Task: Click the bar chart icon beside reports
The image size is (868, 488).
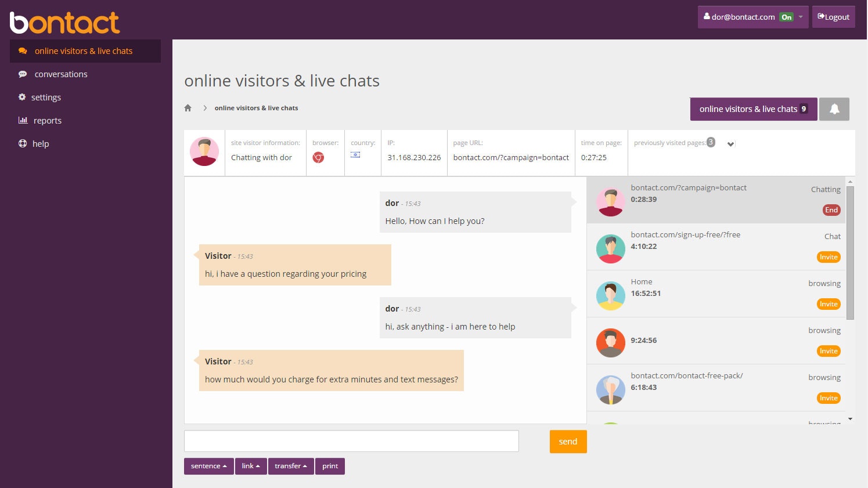Action: point(23,120)
